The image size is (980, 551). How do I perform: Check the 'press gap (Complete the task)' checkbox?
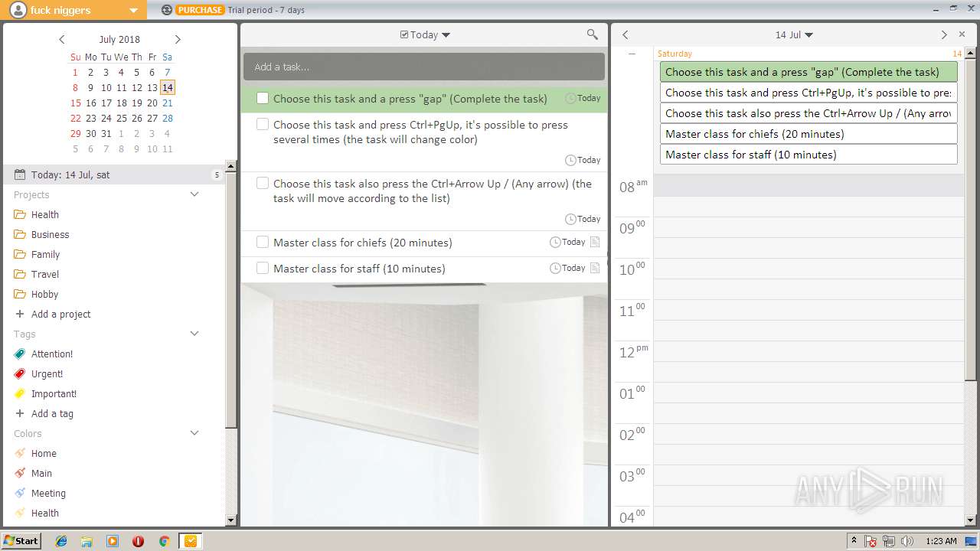(x=263, y=98)
